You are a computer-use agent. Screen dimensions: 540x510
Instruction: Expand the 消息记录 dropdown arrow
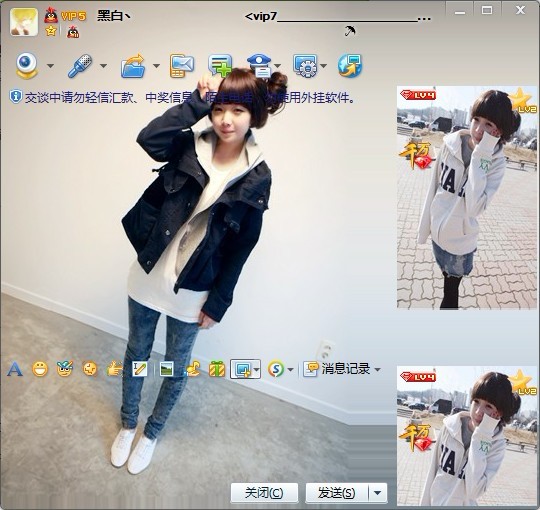point(377,370)
